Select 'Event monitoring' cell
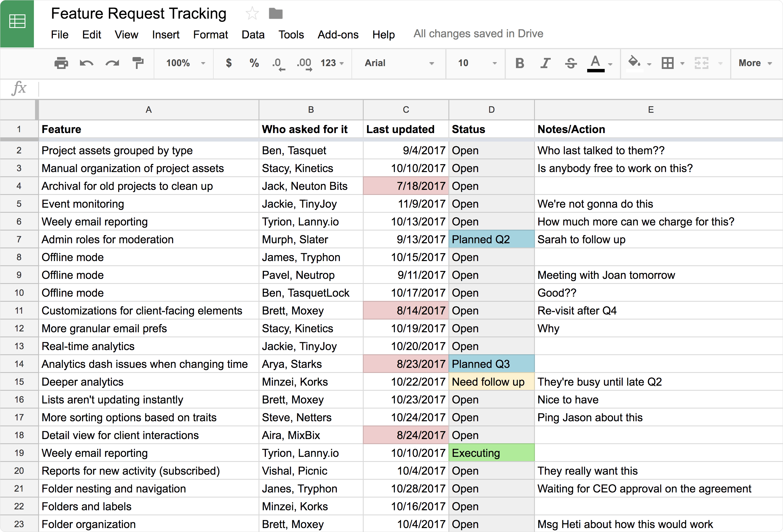This screenshot has width=783, height=532. [x=149, y=204]
